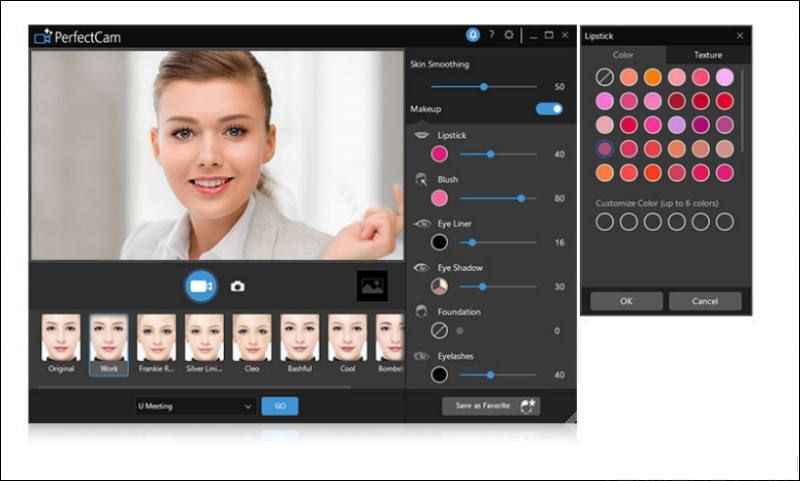The height and width of the screenshot is (481, 800).
Task: Click the video camera record button
Action: [201, 286]
